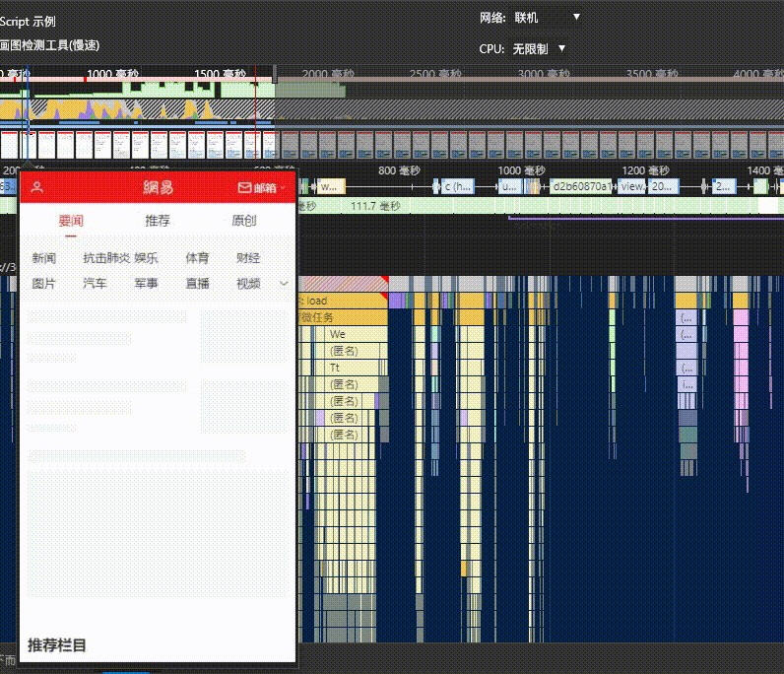Select the 原创 tab
This screenshot has width=784, height=674.
(244, 221)
